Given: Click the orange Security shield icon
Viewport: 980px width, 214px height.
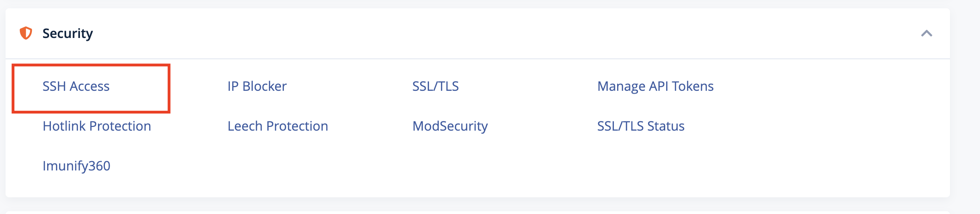Looking at the screenshot, I should point(26,33).
